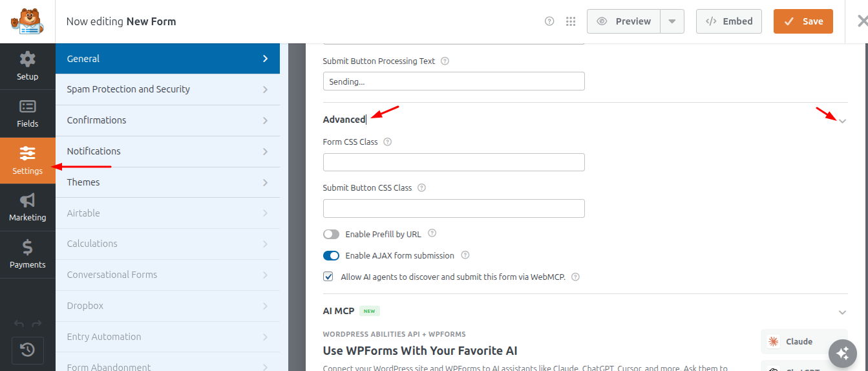Focus the Submit Button Processing Text field
The height and width of the screenshot is (371, 868).
(454, 81)
